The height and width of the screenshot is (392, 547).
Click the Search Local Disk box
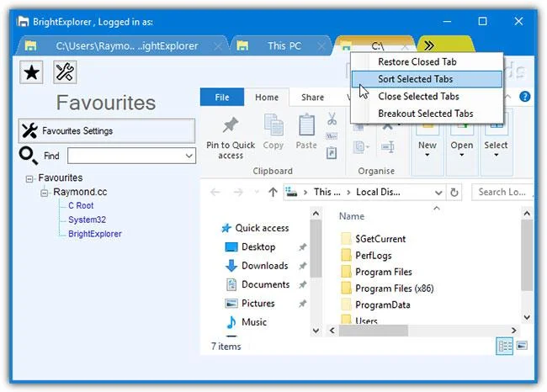[x=502, y=192]
